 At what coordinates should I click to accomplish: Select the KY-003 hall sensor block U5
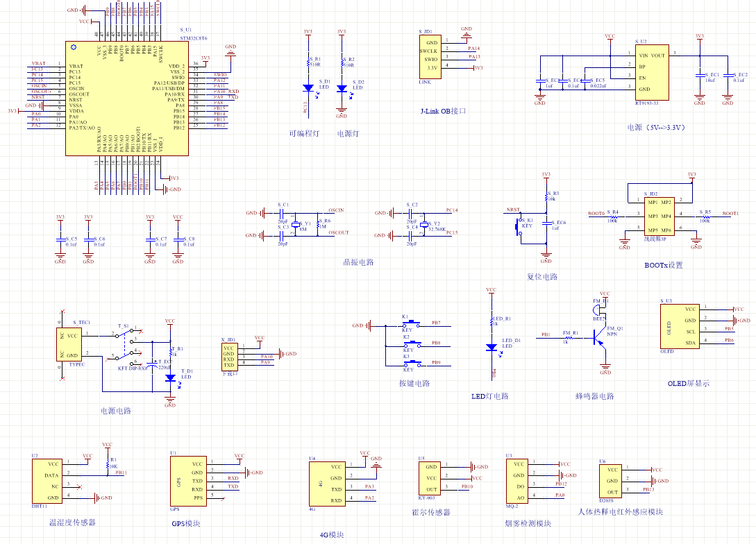(x=430, y=479)
